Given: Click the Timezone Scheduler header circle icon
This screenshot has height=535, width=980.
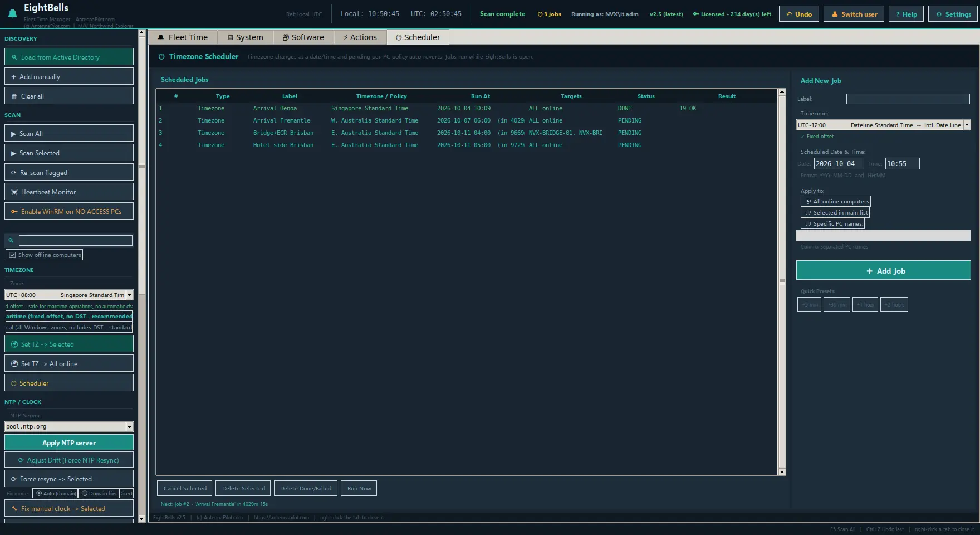Looking at the screenshot, I should 161,56.
